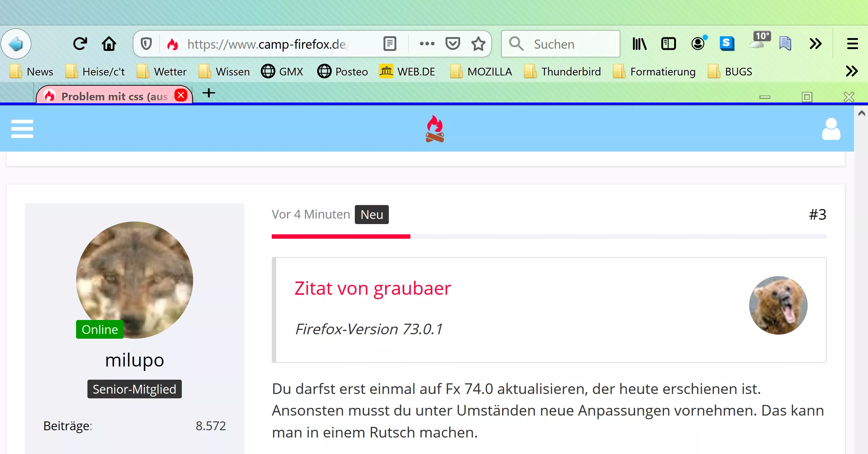Viewport: 868px width, 454px height.
Task: Save page to Pocket
Action: (x=452, y=44)
